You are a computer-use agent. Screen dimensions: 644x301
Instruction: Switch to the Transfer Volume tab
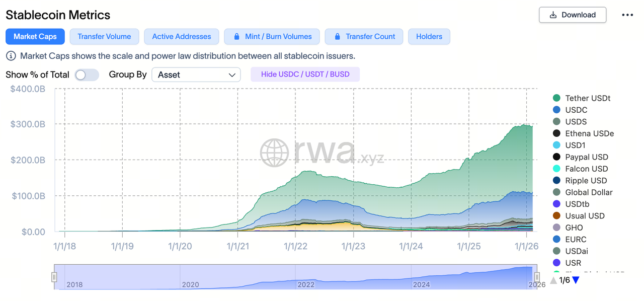click(x=104, y=37)
